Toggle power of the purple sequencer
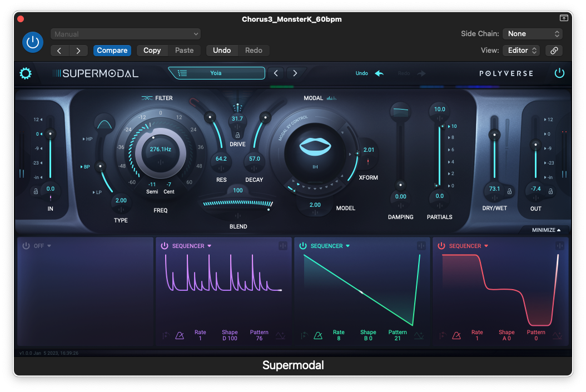586x392 pixels. click(x=165, y=246)
